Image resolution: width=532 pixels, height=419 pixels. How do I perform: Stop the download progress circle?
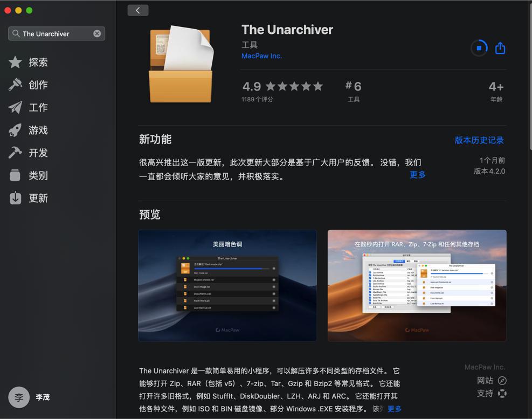pos(479,48)
